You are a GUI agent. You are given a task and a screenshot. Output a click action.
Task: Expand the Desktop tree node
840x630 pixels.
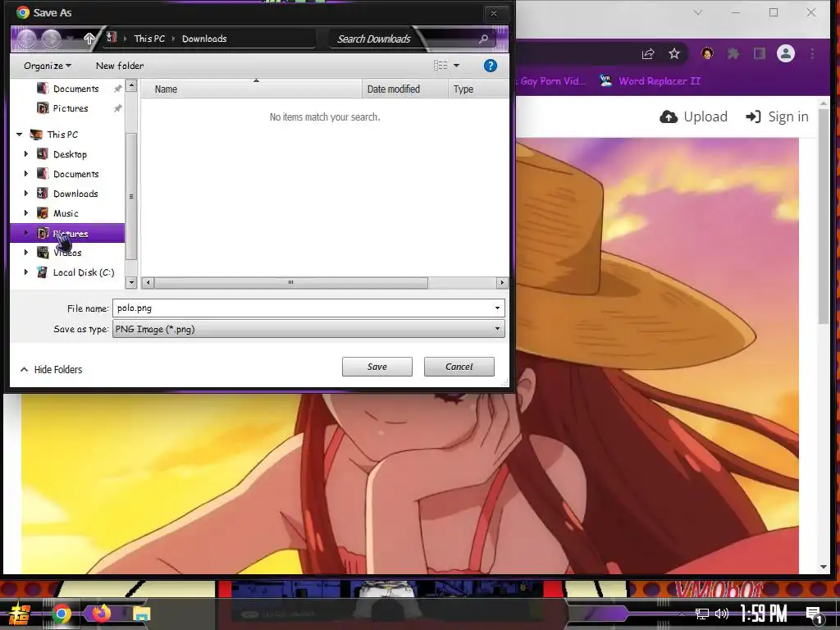click(x=25, y=154)
